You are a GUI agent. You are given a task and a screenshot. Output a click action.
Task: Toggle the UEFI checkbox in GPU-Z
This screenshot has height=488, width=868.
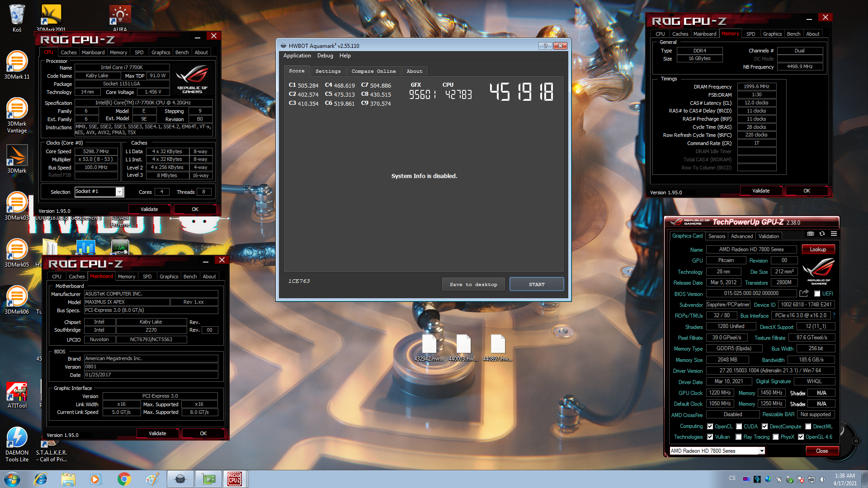(817, 294)
